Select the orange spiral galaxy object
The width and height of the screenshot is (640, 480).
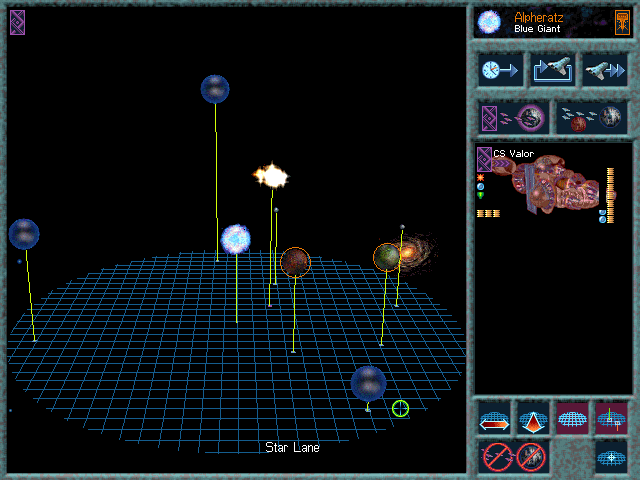click(414, 253)
